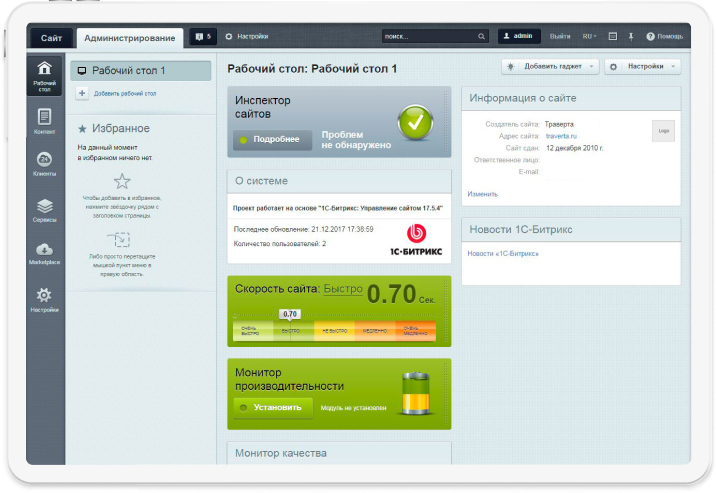Switch to the Сайт tab
The width and height of the screenshot is (716, 493).
pyautogui.click(x=52, y=38)
